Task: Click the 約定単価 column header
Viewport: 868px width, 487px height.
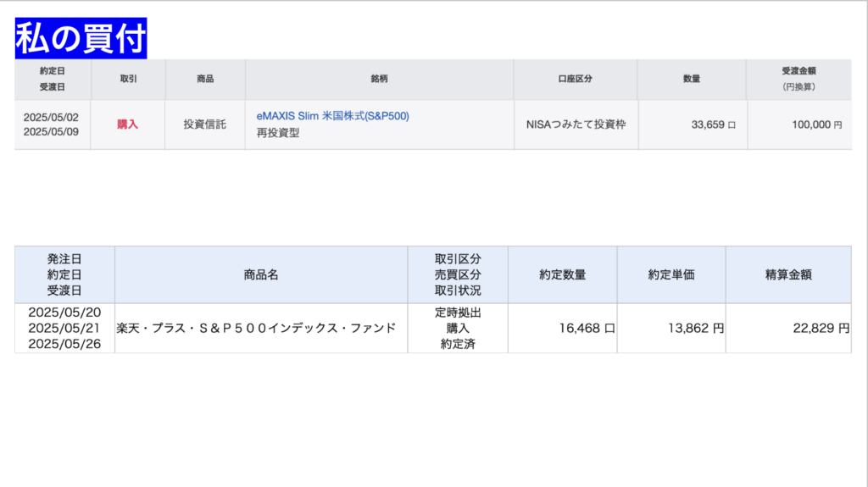Action: coord(671,274)
